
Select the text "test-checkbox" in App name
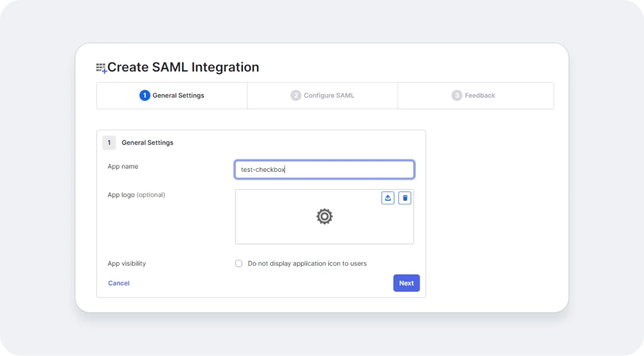(263, 169)
